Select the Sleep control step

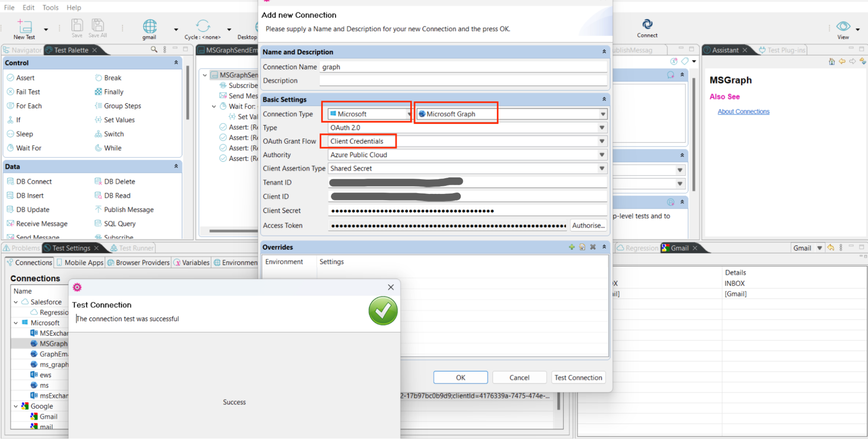tap(20, 134)
